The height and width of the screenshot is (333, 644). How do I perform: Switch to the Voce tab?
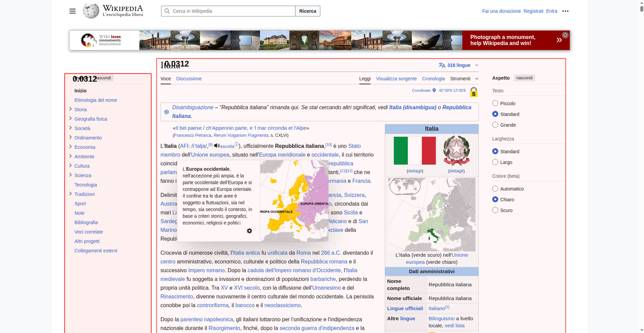point(166,79)
